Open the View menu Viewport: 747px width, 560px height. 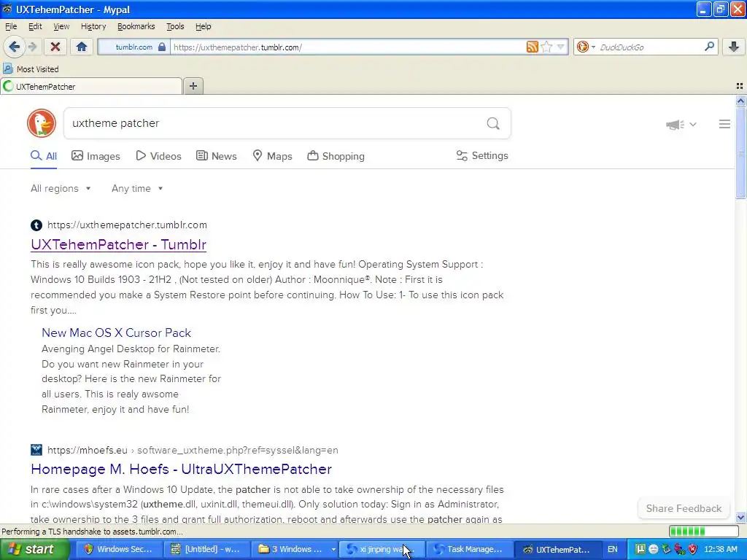(x=61, y=26)
